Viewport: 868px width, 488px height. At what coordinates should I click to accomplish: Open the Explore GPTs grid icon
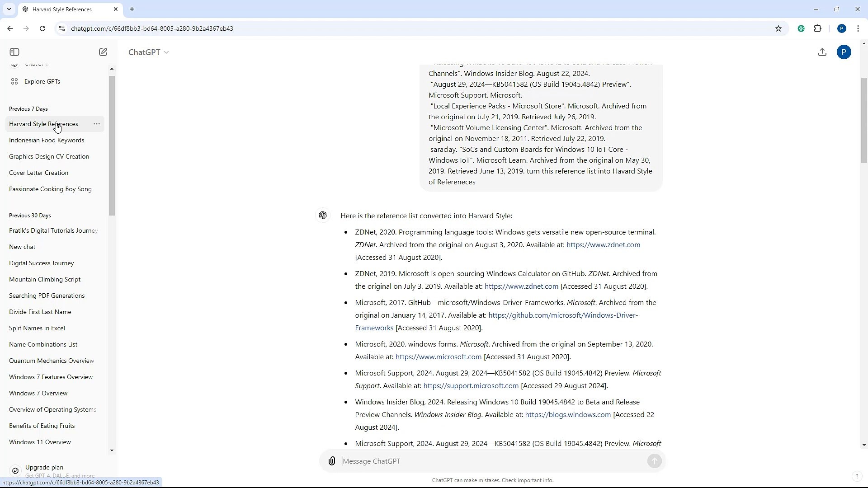(x=14, y=81)
